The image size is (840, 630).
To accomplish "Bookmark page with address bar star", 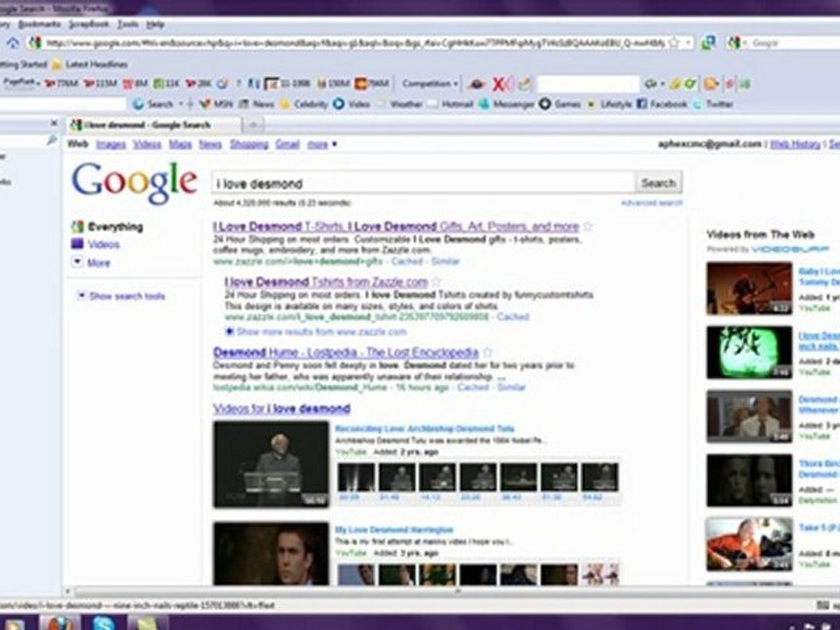I will [674, 43].
